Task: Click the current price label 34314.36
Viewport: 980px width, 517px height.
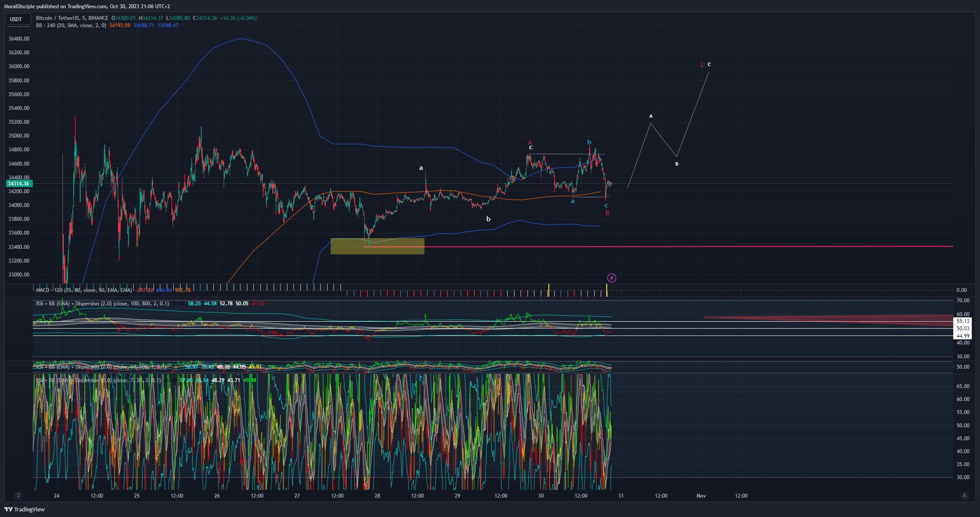Action: click(19, 184)
